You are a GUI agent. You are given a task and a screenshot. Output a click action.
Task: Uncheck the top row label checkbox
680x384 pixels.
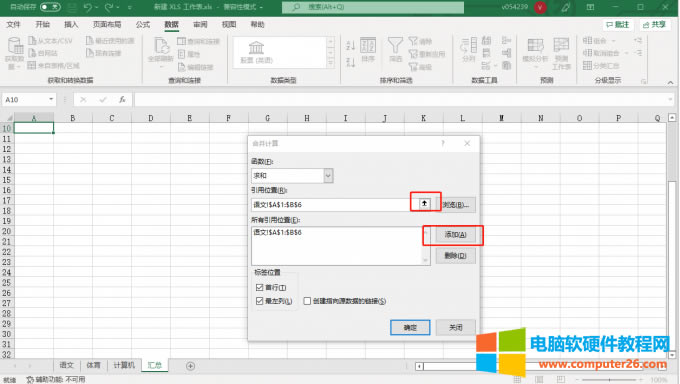tap(259, 287)
